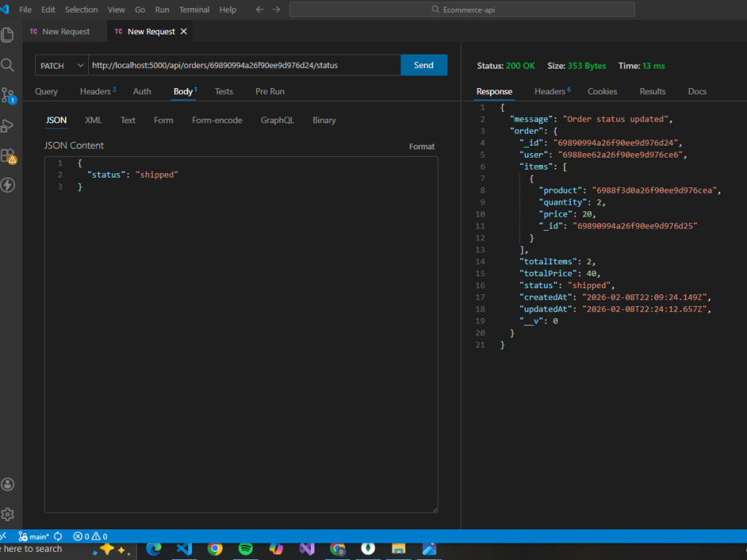This screenshot has width=747, height=560.
Task: Open the Terminal menu
Action: 194,10
